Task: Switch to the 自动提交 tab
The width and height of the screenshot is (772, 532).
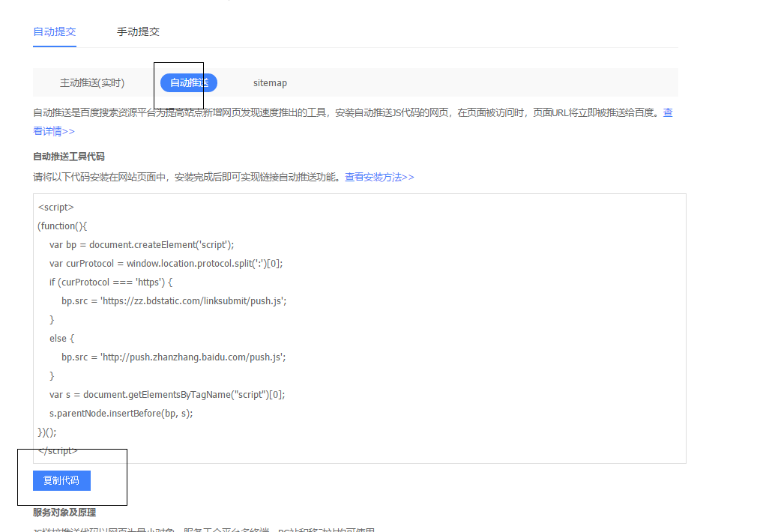Action: 55,32
